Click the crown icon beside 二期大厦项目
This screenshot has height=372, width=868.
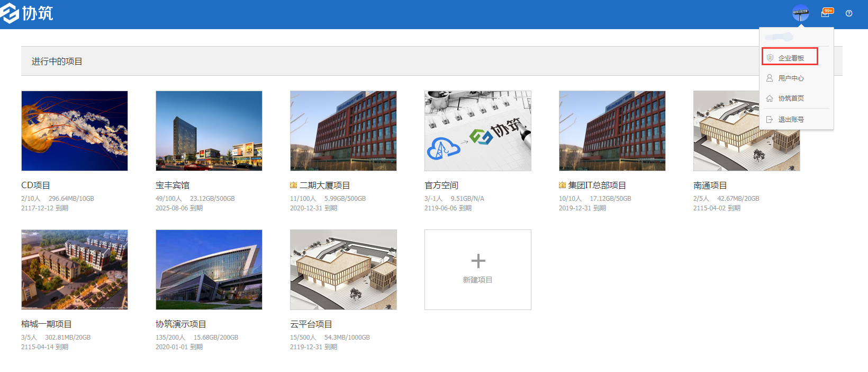[293, 185]
